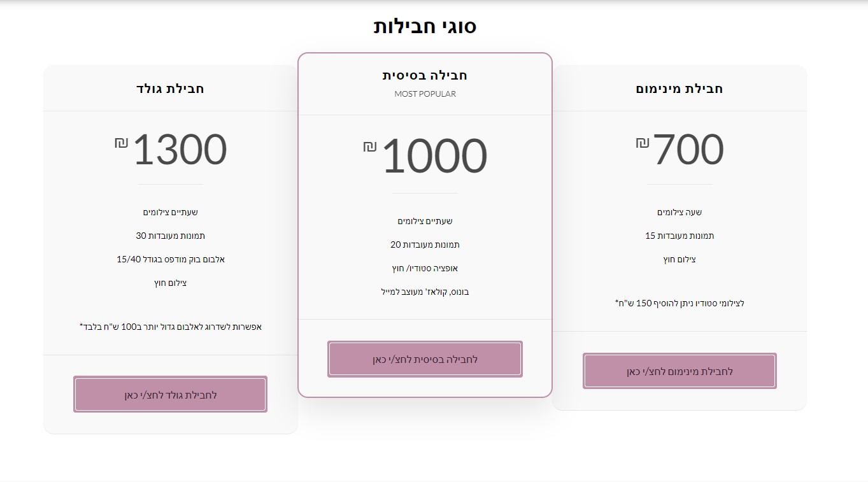Click the "בונוס, קולאז' מעוצב למייל" feature line

pos(425,292)
